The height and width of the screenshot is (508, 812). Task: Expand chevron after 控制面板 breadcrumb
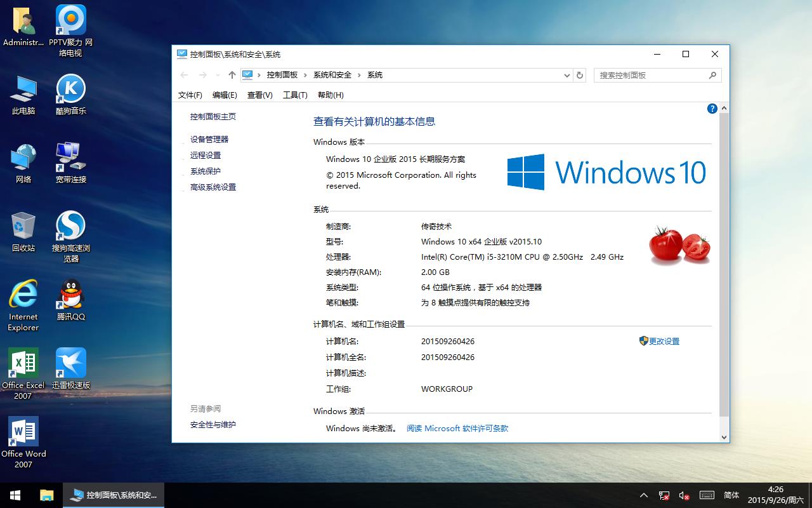pyautogui.click(x=305, y=75)
